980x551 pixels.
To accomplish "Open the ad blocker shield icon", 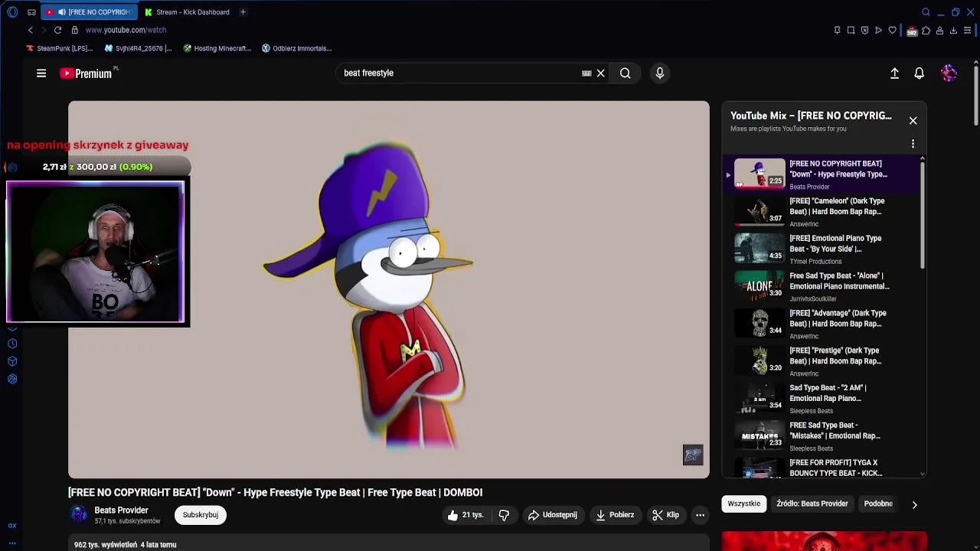I will click(x=864, y=31).
